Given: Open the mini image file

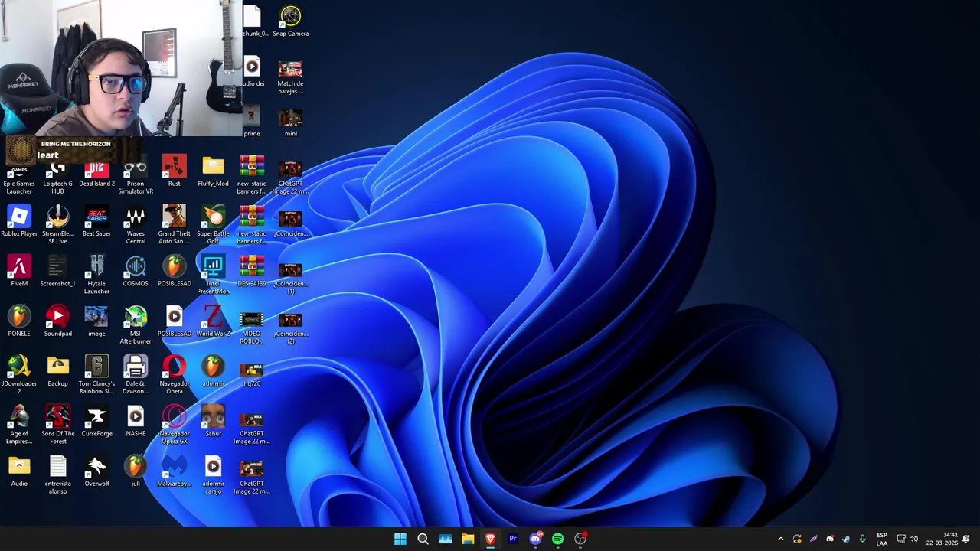Looking at the screenshot, I should [291, 122].
